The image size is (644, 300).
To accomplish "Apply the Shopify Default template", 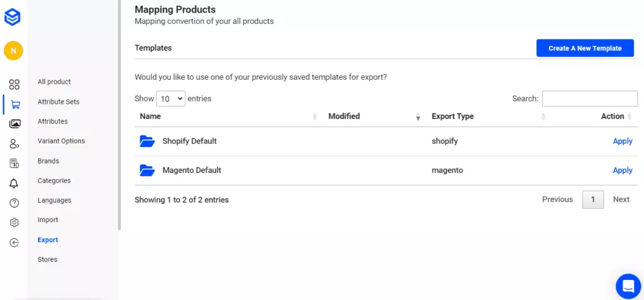I will (x=622, y=142).
